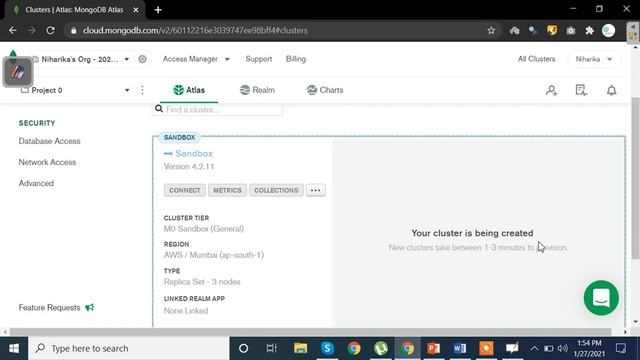Image resolution: width=640 pixels, height=360 pixels.
Task: Open the Windows Start menu
Action: click(x=14, y=348)
